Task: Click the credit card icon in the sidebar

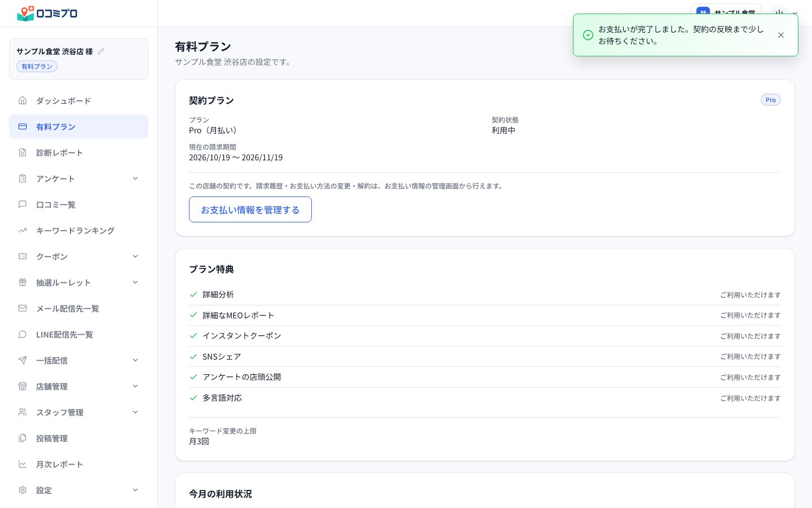Action: click(23, 126)
